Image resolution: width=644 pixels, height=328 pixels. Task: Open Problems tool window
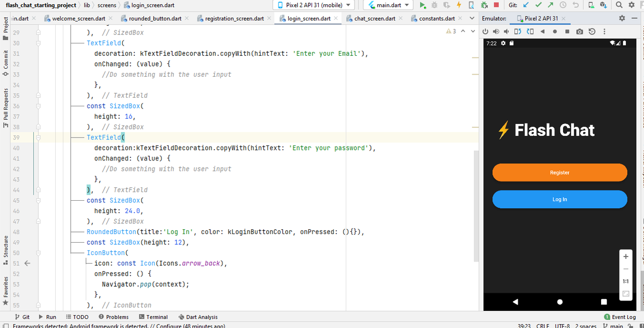tap(113, 317)
